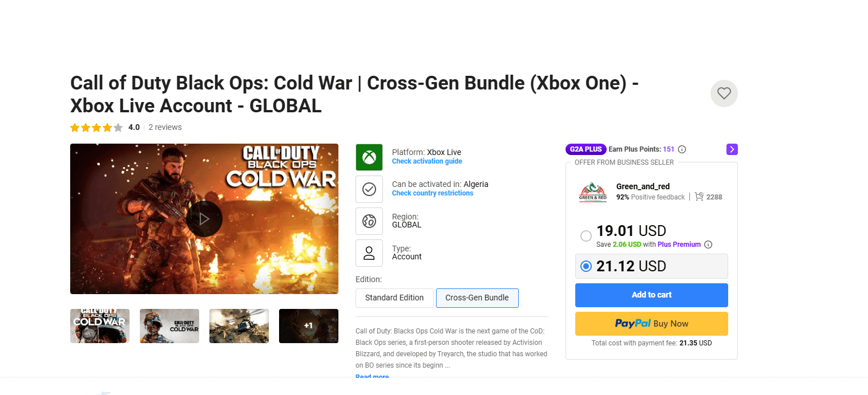Click the PayPal Buy Now button
868x395 pixels.
point(651,324)
